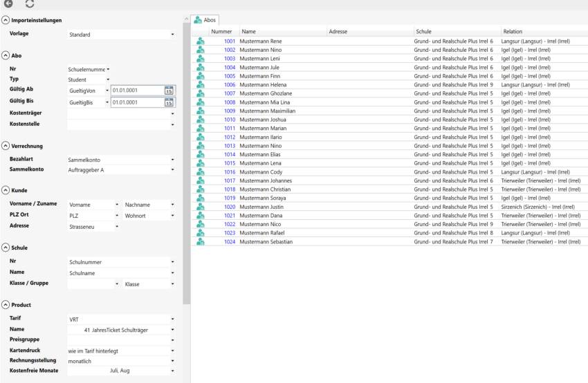Viewport: 588px width, 383px height.
Task: Click the left panel vertical scrollbar
Action: 186,163
